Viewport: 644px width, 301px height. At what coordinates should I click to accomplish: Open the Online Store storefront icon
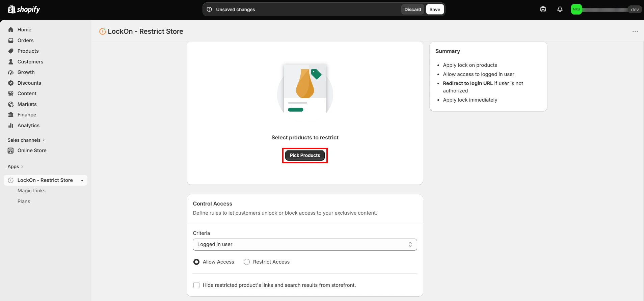click(x=11, y=150)
